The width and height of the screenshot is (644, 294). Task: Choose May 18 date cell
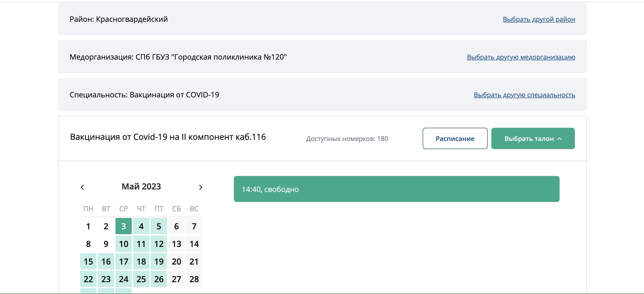141,261
